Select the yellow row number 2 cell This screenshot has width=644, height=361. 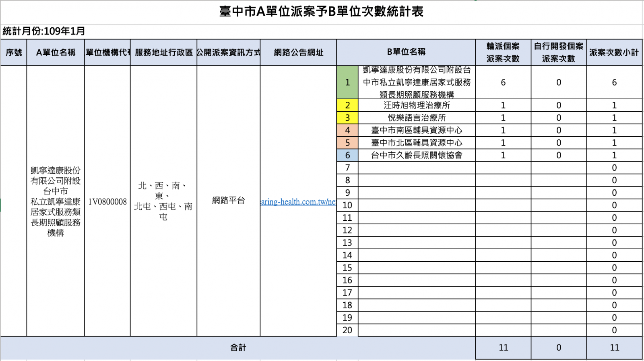point(347,105)
